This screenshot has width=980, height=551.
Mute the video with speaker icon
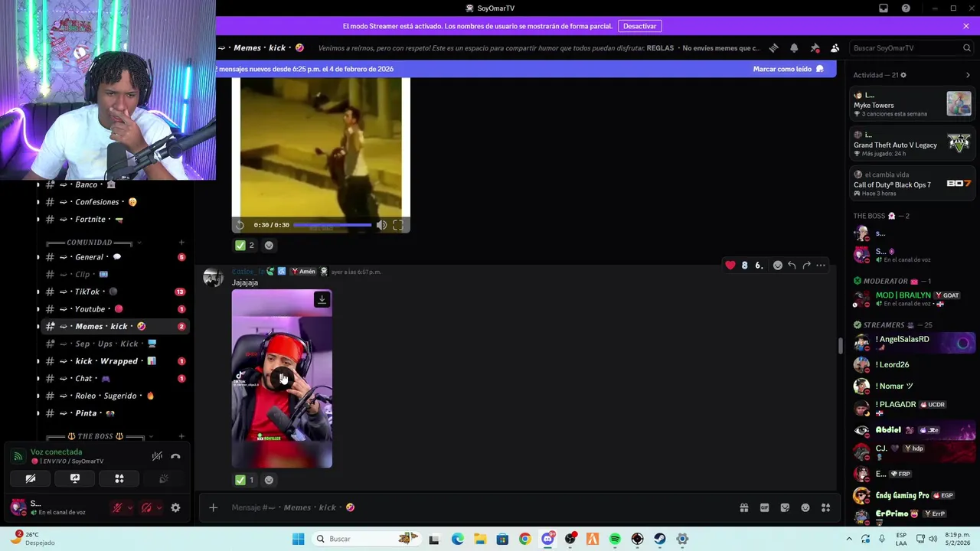(x=381, y=225)
